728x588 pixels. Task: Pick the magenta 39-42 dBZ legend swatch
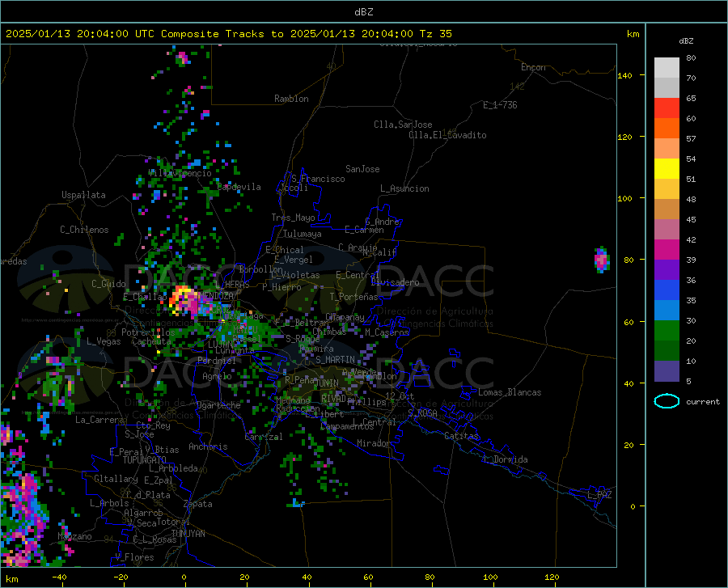click(667, 250)
